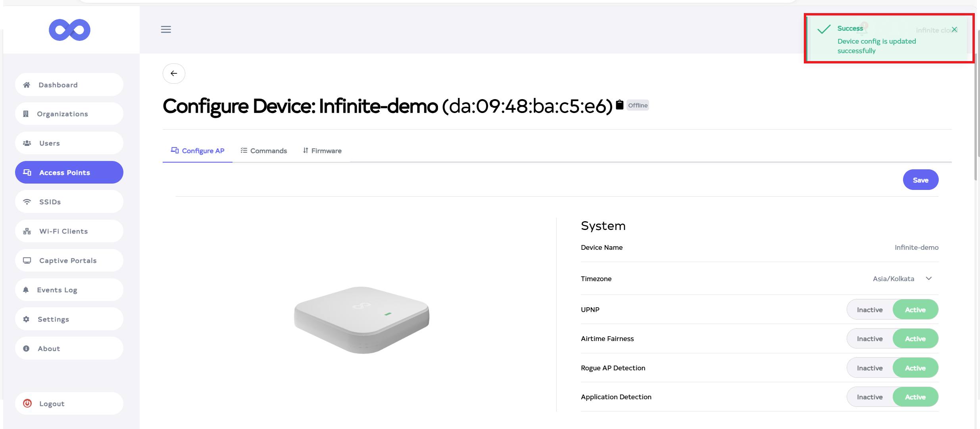Set Rogue AP Detection to Active
This screenshot has height=429, width=980.
tap(915, 368)
